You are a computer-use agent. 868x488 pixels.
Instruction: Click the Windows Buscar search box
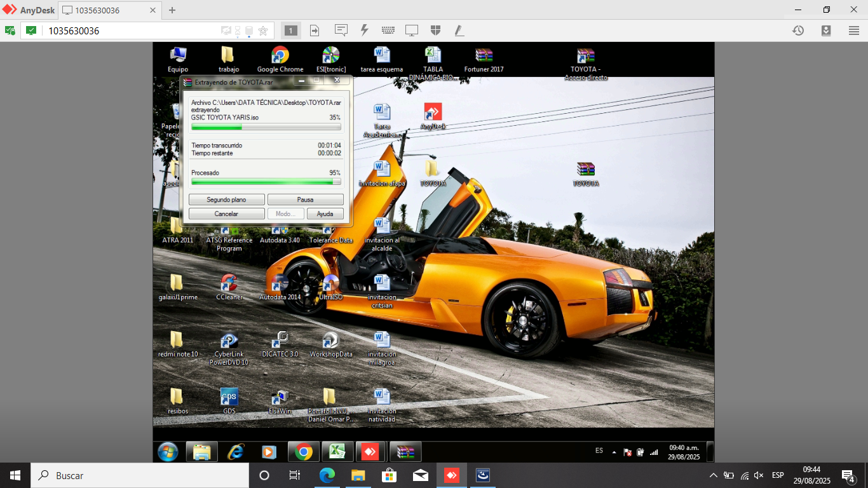(x=140, y=475)
